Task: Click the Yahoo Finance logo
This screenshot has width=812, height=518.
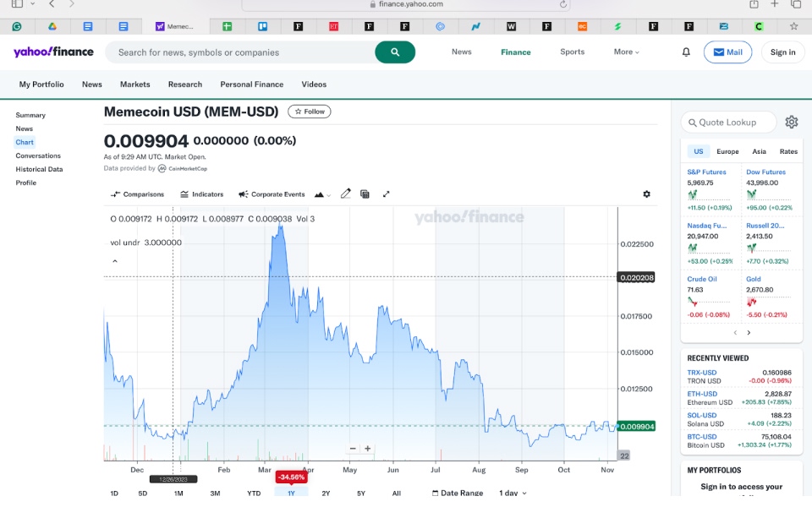Action: pos(53,52)
